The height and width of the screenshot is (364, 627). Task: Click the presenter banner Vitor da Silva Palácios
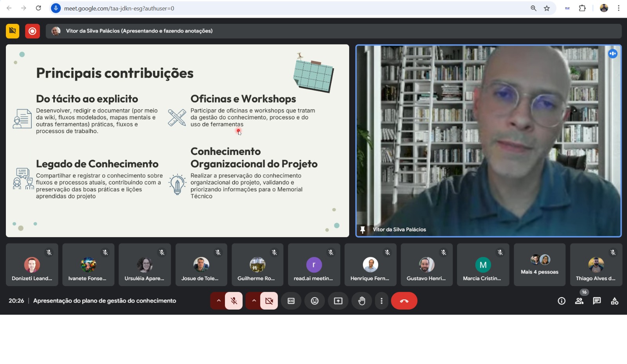tap(333, 31)
